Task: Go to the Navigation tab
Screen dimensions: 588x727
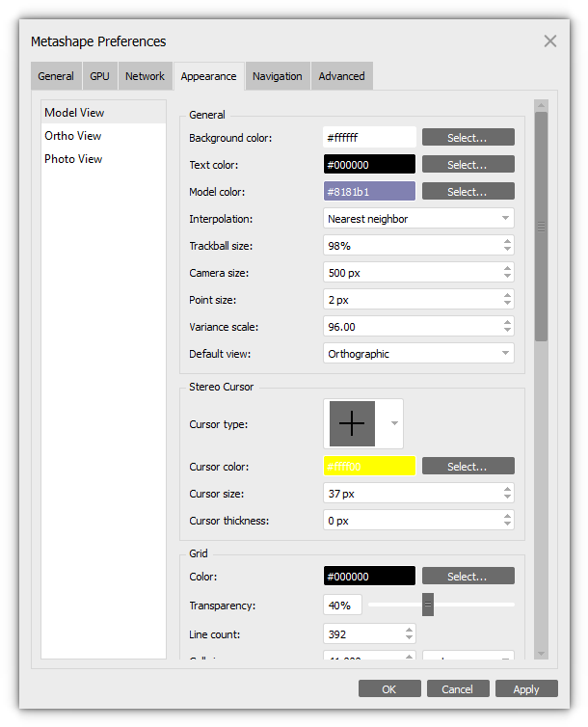Action: [x=278, y=76]
